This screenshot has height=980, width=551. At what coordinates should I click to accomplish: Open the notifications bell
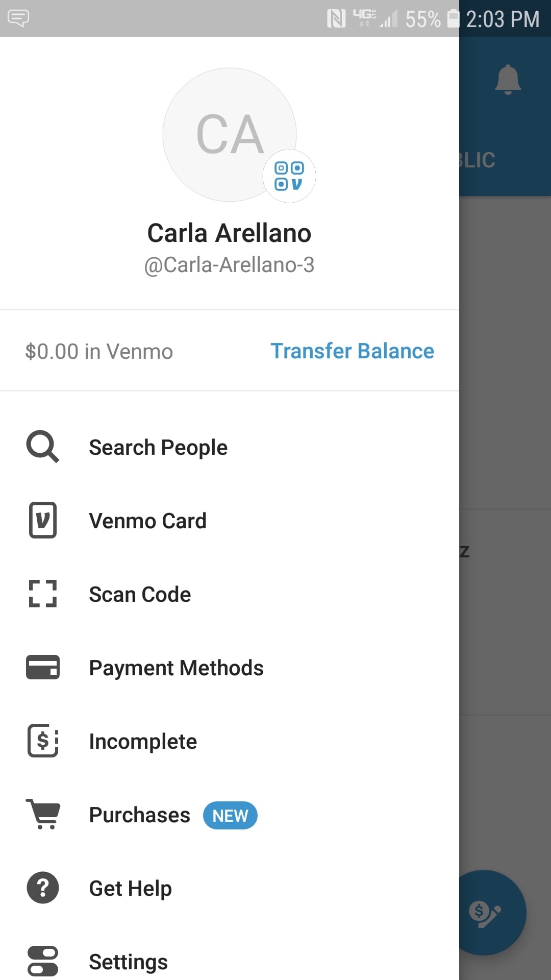(x=508, y=80)
